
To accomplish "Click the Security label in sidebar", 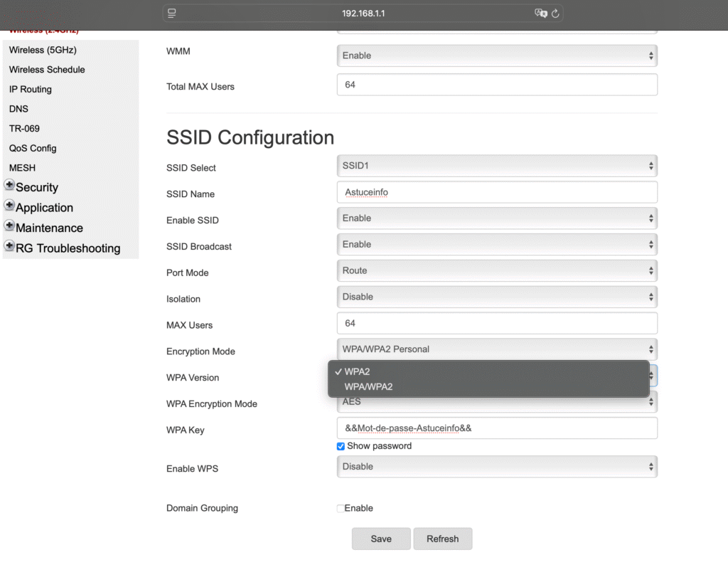I will [x=37, y=187].
